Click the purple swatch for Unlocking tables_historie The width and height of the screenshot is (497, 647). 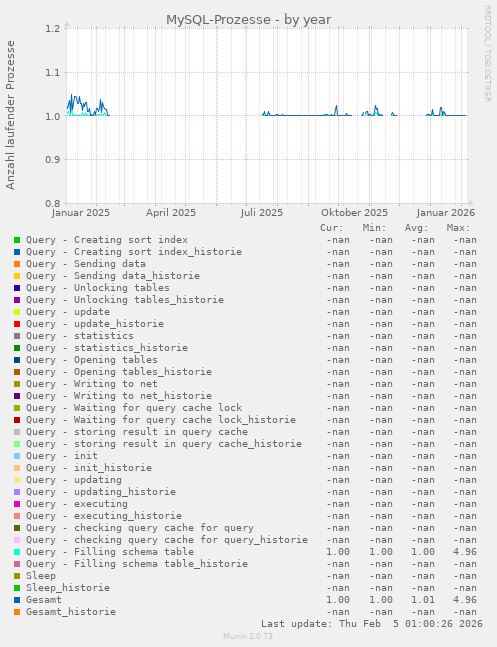(17, 300)
